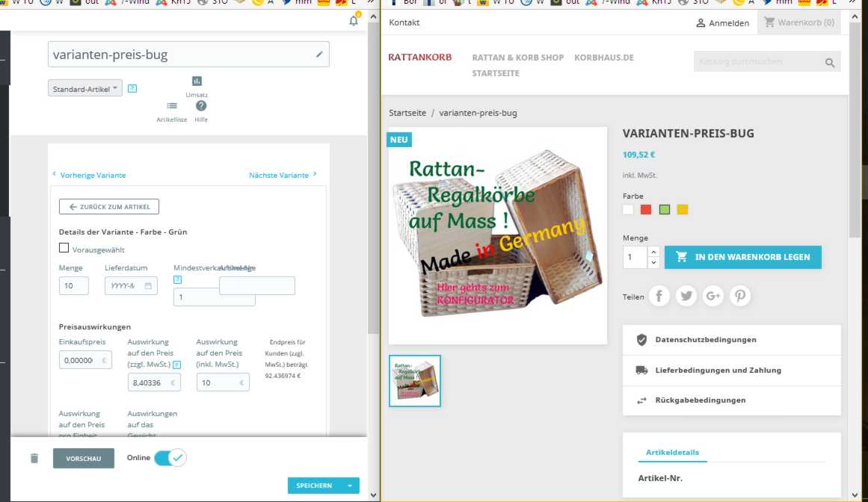This screenshot has width=868, height=502.
Task: Open the Artikeldetails tab
Action: point(672,452)
